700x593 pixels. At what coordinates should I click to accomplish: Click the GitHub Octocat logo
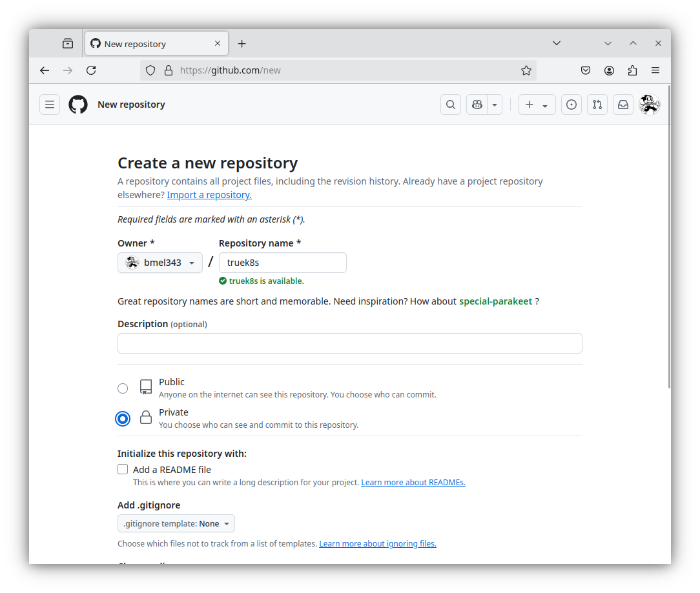pyautogui.click(x=78, y=105)
